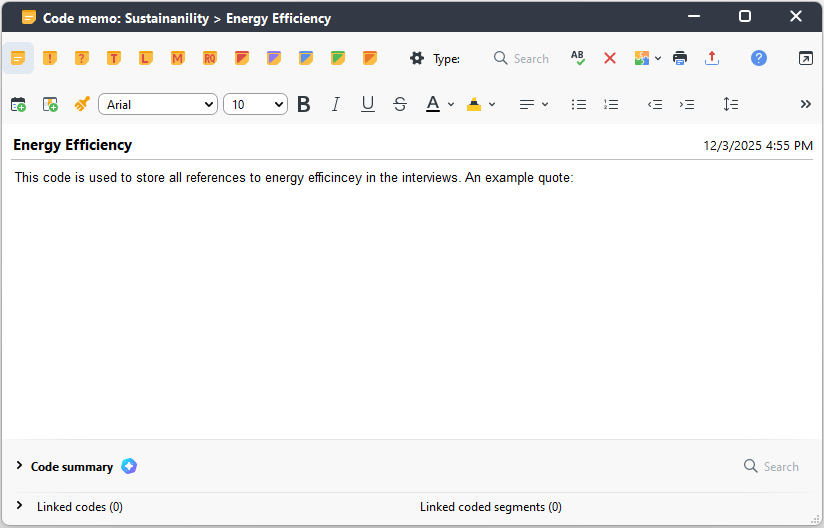Toggle numbered list
The height and width of the screenshot is (528, 824).
(611, 105)
